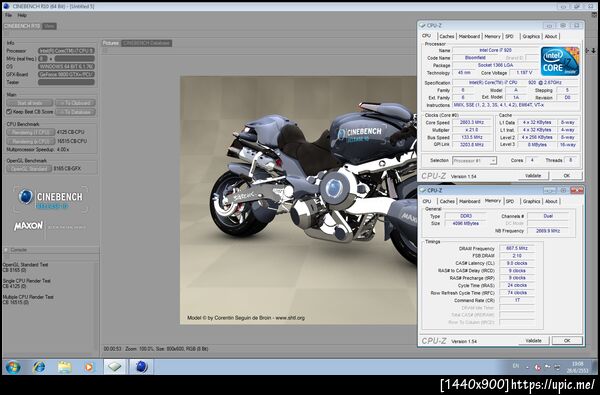The height and width of the screenshot is (395, 600).
Task: Open the Processor #1 selection dropdown
Action: coord(474,161)
